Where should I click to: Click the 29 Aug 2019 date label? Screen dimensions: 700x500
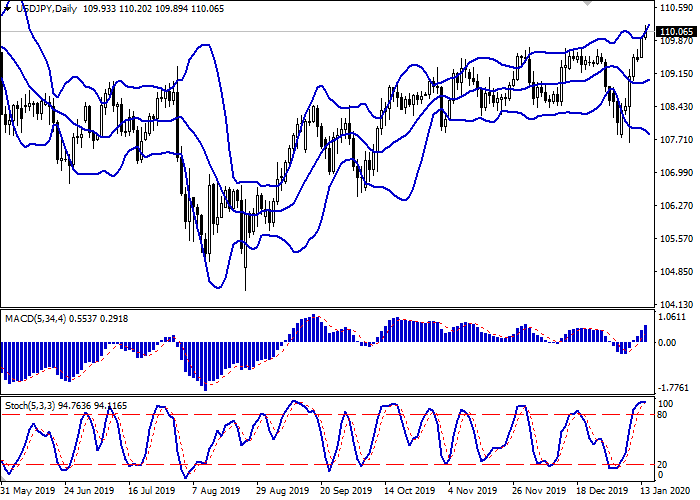(x=283, y=490)
